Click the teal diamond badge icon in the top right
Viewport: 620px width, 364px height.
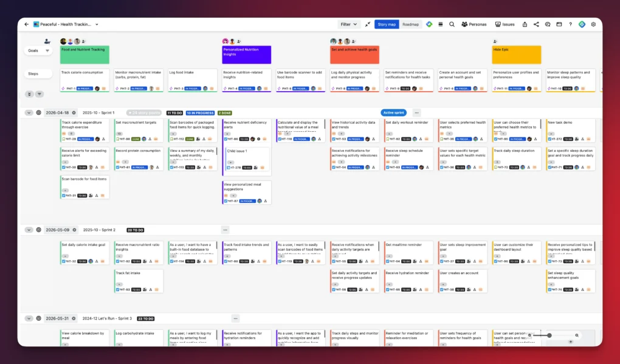[x=582, y=24]
